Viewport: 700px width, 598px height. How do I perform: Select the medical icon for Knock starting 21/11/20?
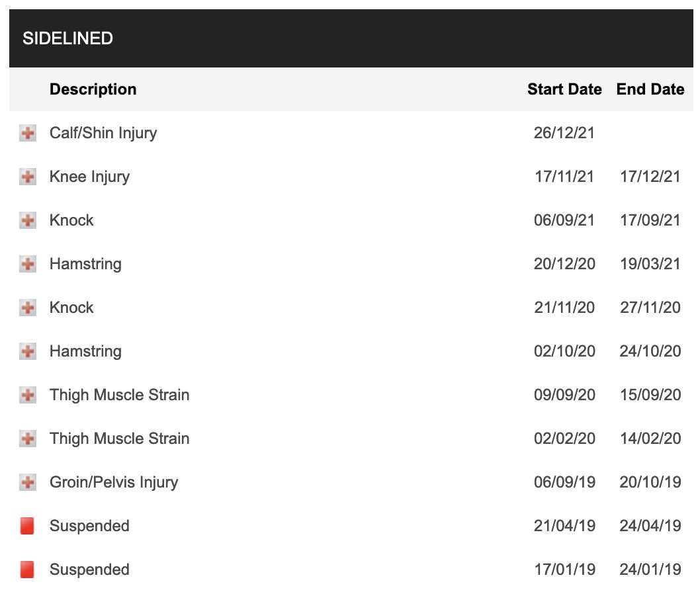pyautogui.click(x=28, y=308)
